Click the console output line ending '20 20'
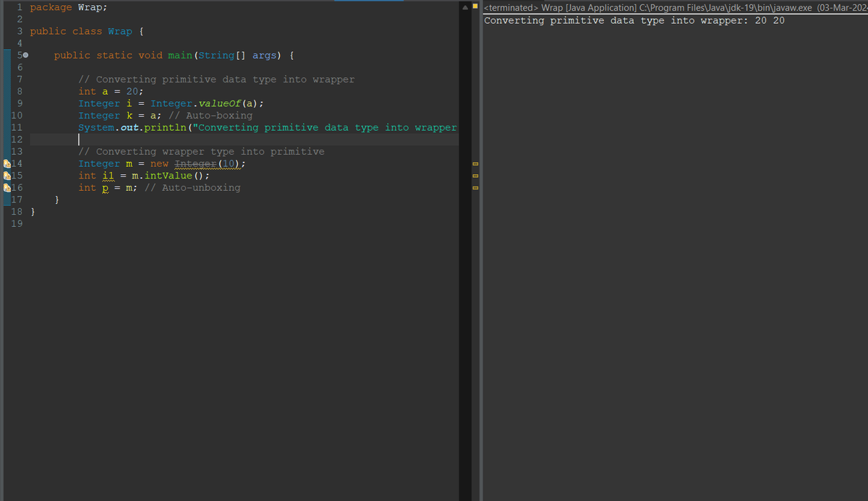 (634, 20)
